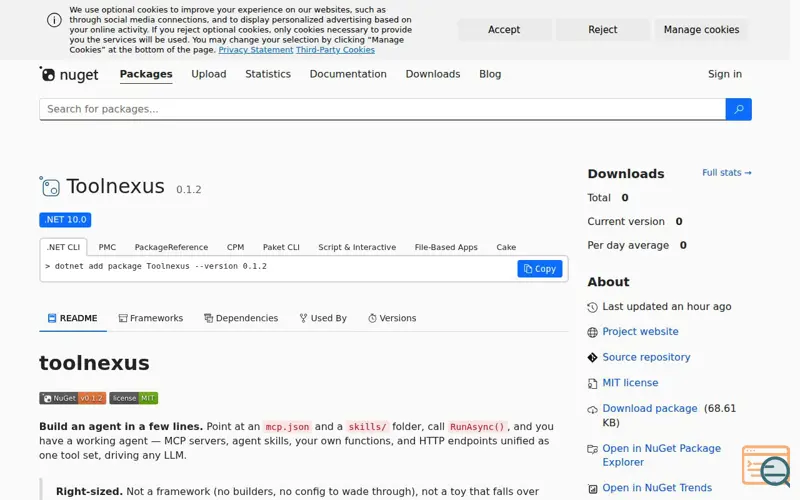Click the info icon in cookie banner
Screen dimensions: 800x500
click(x=54, y=20)
